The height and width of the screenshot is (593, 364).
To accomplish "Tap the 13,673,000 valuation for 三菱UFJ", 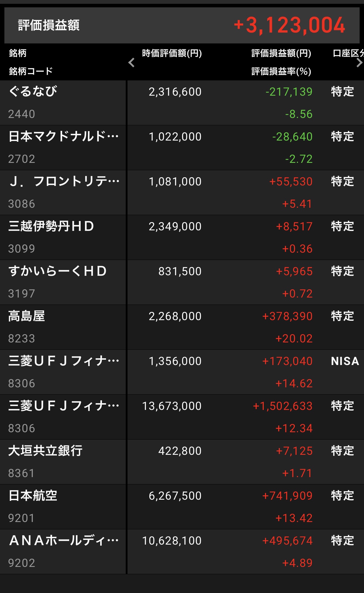I will 172,406.
